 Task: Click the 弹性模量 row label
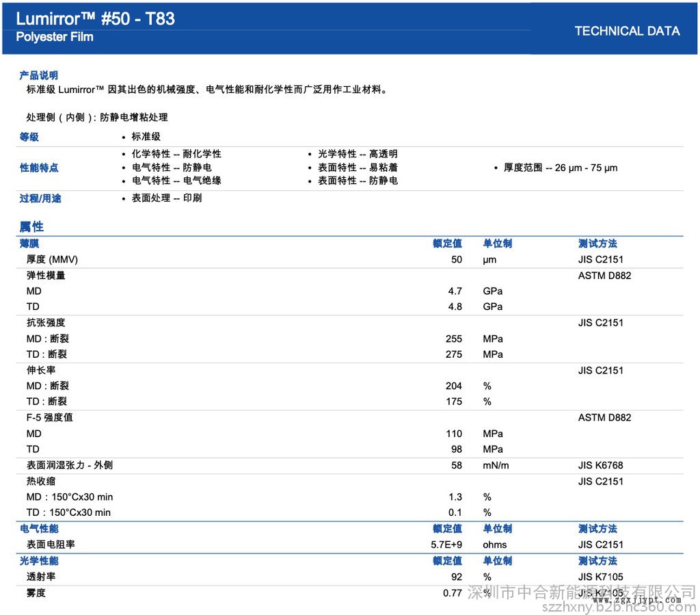click(x=46, y=276)
